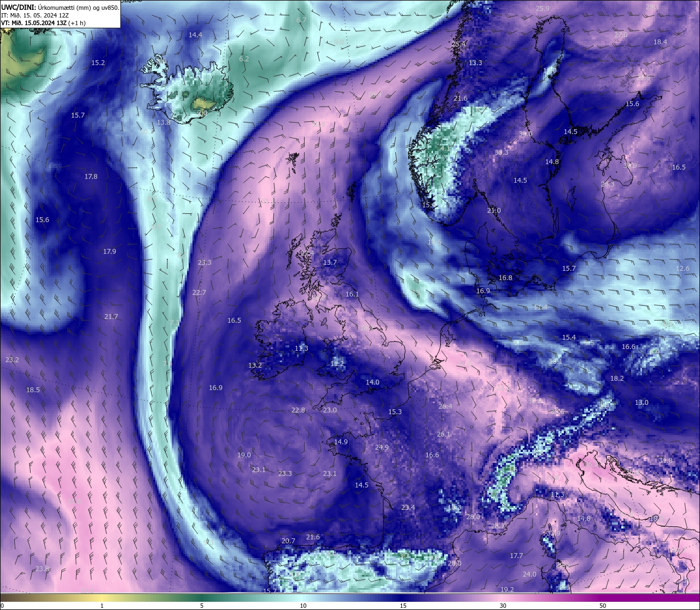
Task: Click the '30' tick on the color scale
Action: pyautogui.click(x=503, y=606)
